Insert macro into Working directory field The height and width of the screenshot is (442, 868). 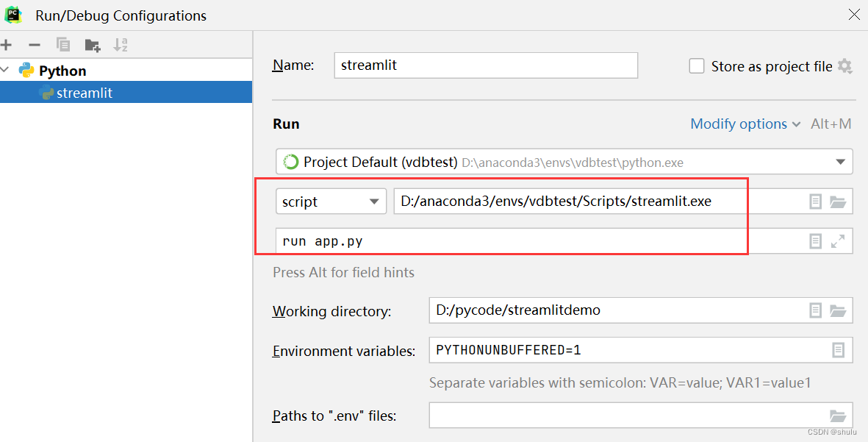tap(815, 310)
